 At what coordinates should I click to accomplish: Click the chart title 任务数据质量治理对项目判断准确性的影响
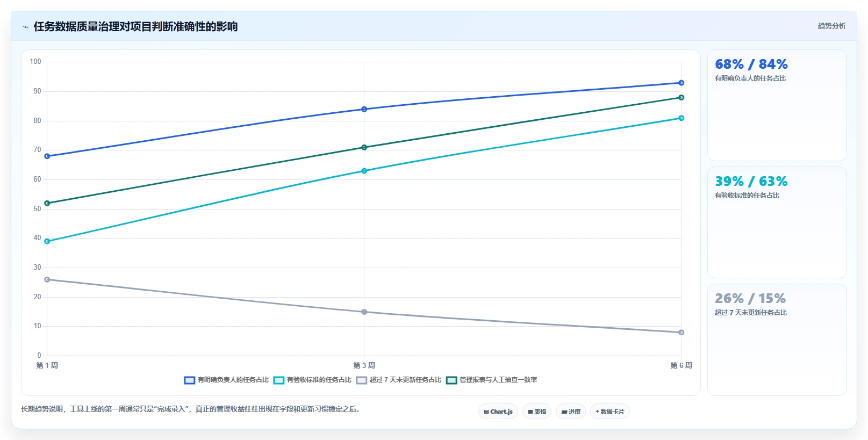click(135, 26)
